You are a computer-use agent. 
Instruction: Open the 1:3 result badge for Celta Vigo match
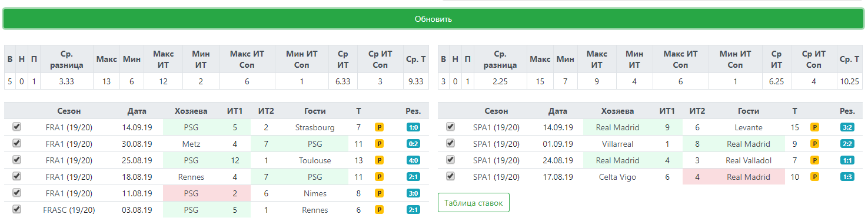(x=847, y=177)
